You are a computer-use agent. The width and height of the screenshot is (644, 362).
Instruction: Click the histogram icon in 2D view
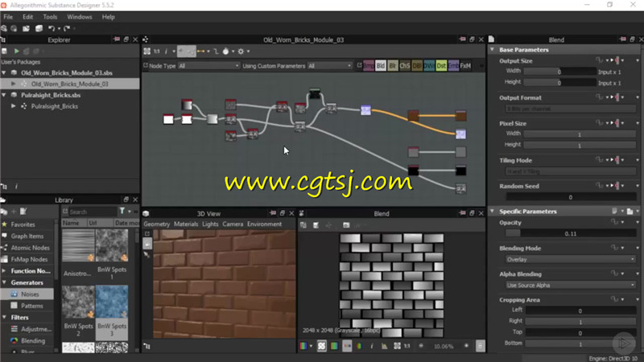coord(385,346)
